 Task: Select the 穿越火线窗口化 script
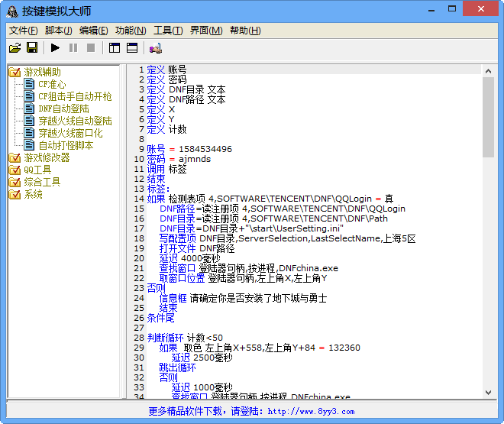70,133
